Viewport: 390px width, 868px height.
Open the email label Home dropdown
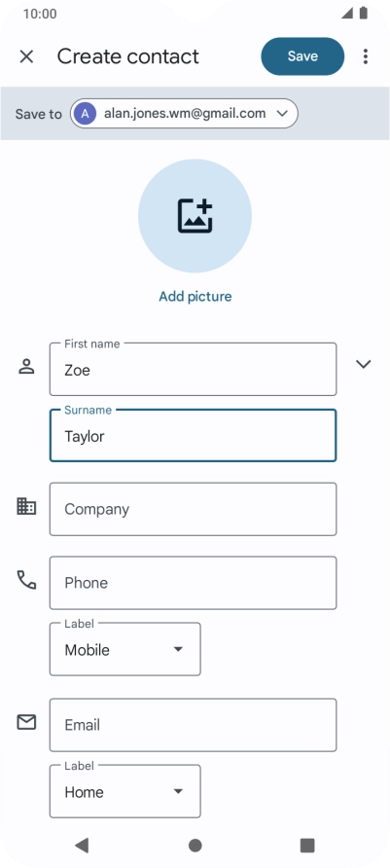125,791
